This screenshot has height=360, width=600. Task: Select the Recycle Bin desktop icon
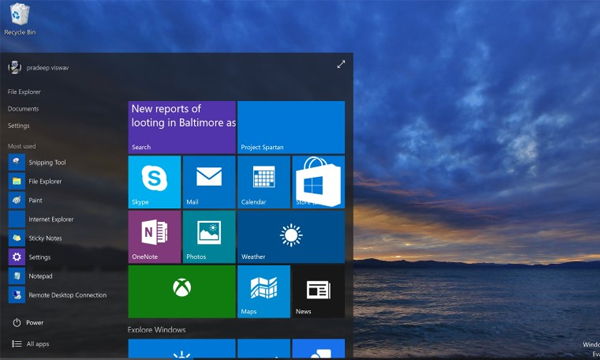[x=20, y=19]
